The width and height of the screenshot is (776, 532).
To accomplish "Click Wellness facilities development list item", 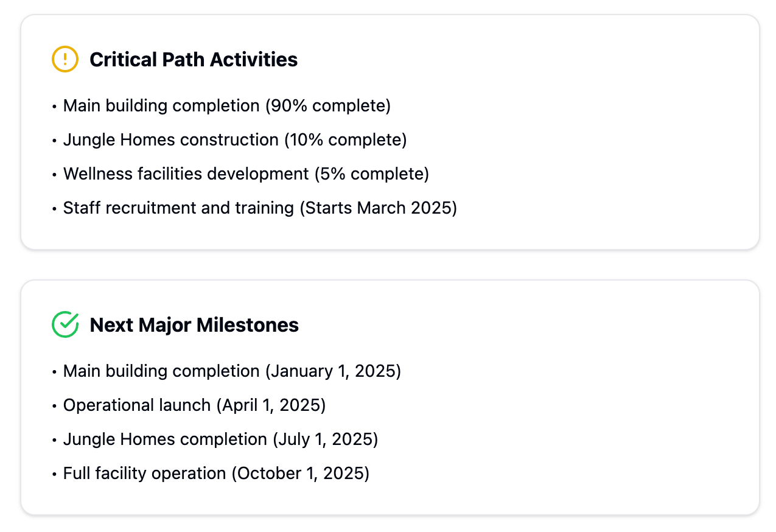I will click(246, 174).
